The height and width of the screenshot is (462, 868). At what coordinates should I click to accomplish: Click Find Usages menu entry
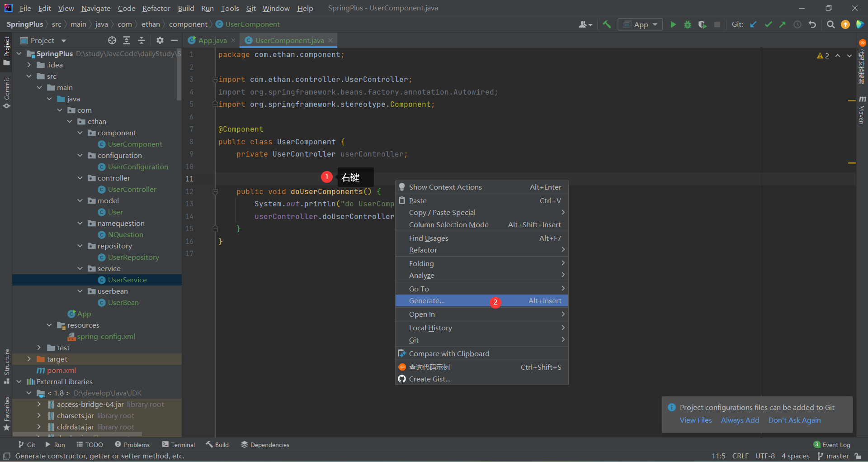[481, 238]
